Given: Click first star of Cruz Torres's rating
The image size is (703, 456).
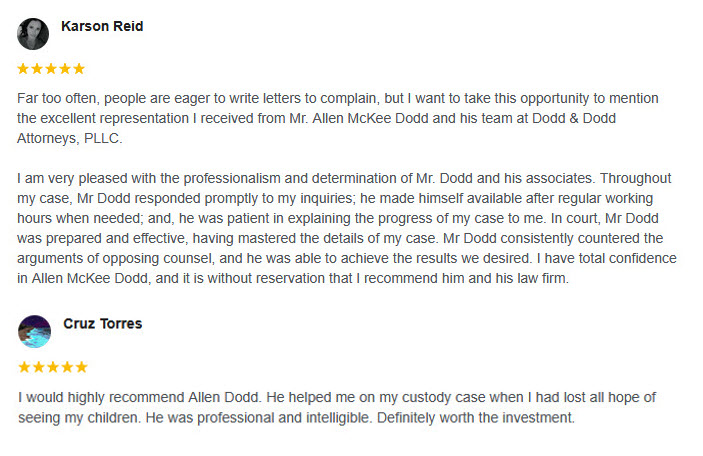Looking at the screenshot, I should tap(25, 367).
